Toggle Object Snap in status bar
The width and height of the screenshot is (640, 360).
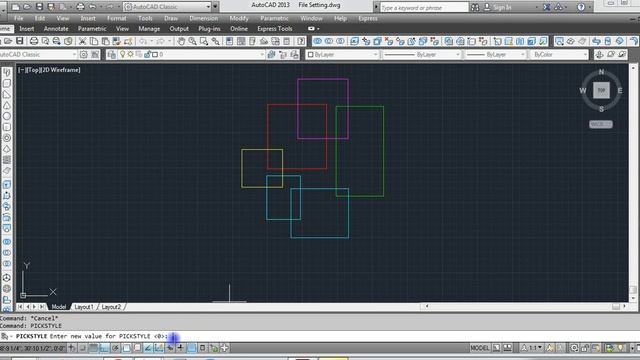127,348
